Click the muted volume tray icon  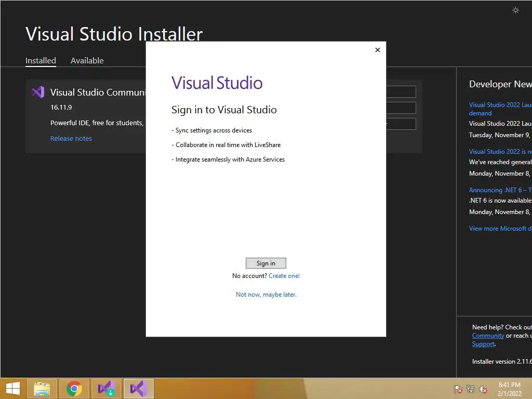pos(483,389)
